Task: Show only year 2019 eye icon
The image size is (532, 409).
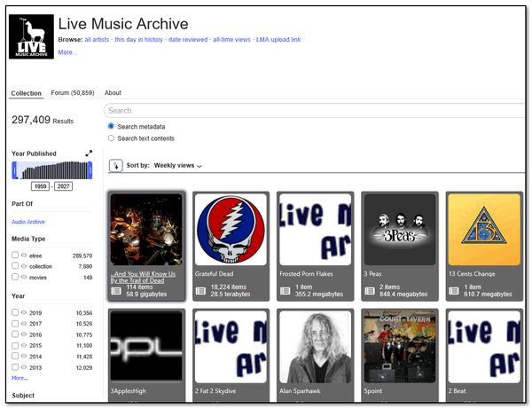Action: click(24, 312)
